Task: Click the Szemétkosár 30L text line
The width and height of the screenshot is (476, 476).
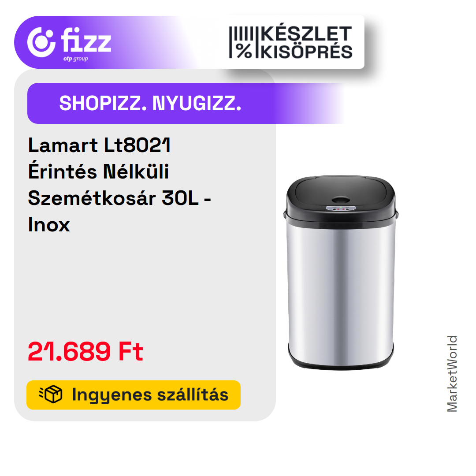Action: point(119,198)
